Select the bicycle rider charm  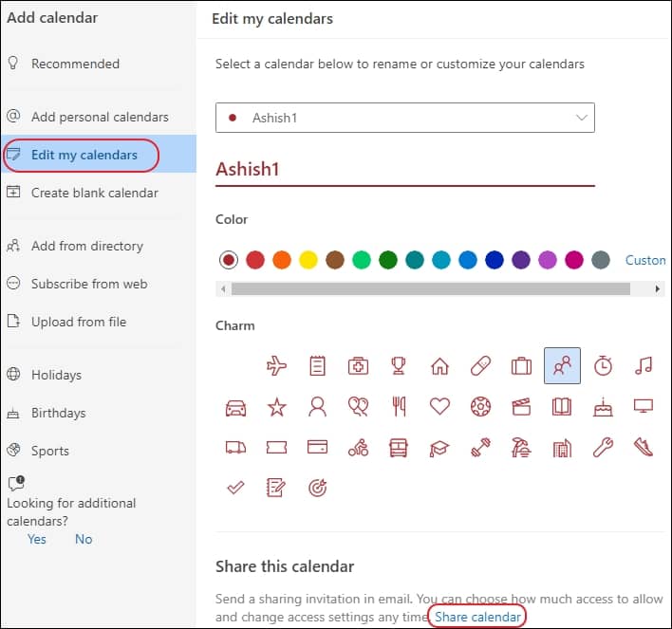(x=358, y=448)
